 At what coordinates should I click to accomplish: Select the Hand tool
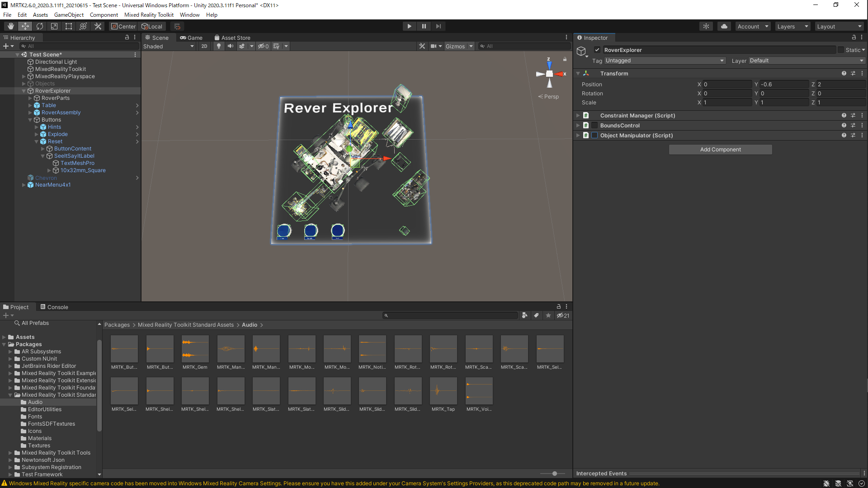coord(10,26)
